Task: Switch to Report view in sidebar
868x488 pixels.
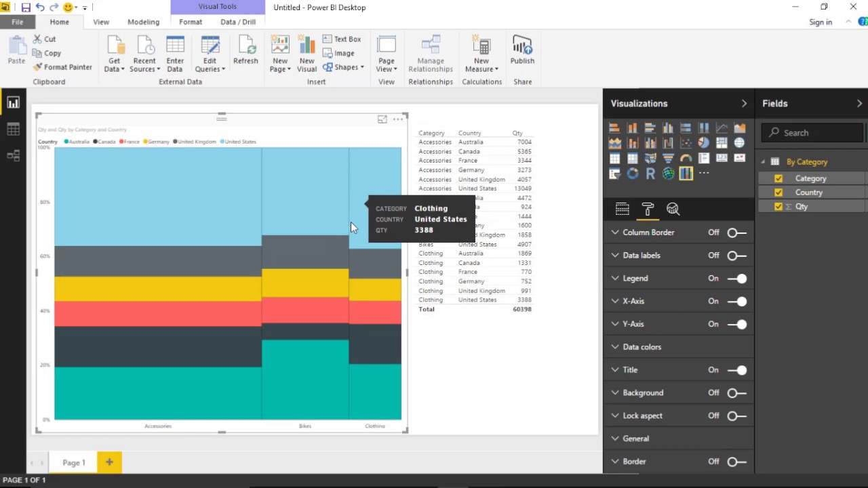Action: 13,102
